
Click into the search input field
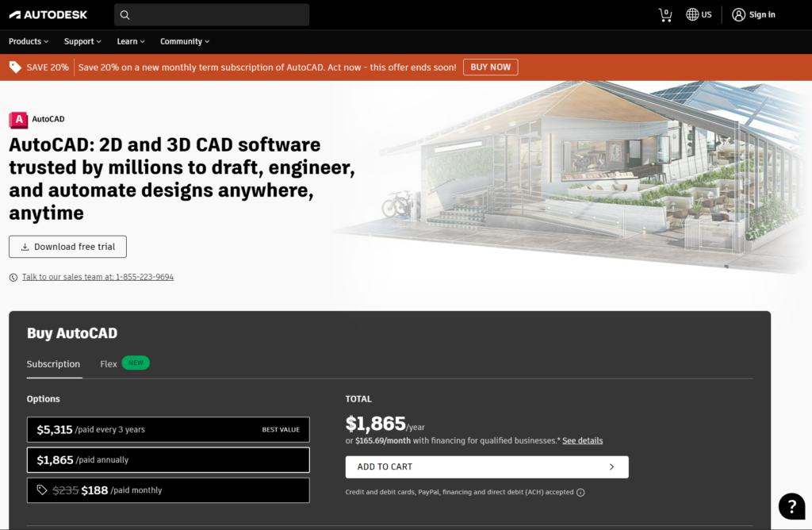pos(212,15)
